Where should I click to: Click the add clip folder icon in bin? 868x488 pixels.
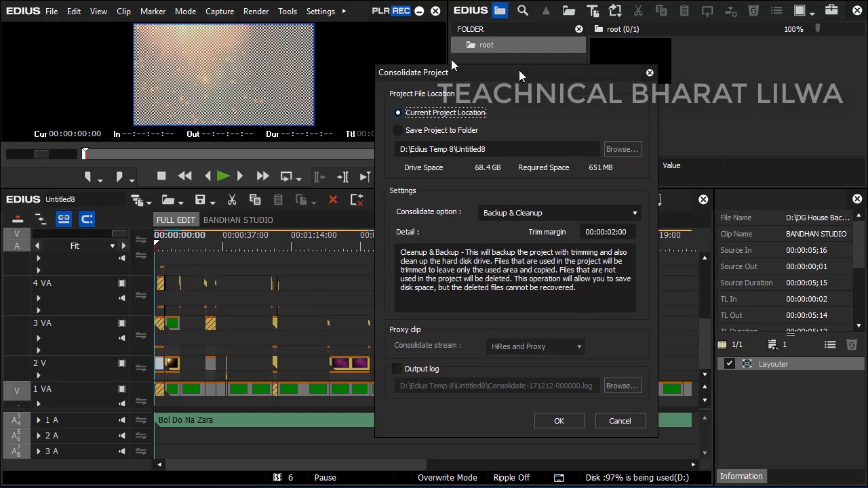(569, 11)
